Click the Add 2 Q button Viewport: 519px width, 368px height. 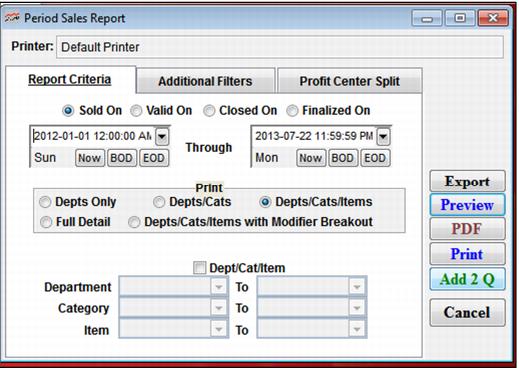coord(467,279)
